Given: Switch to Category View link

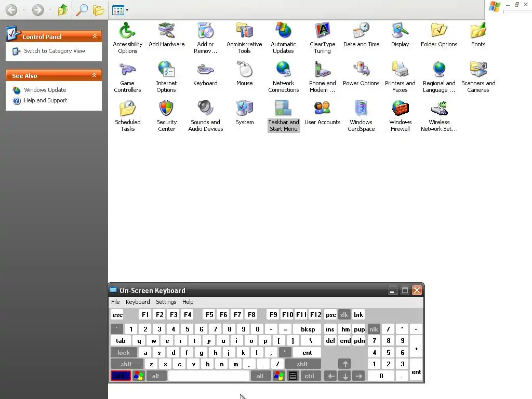Looking at the screenshot, I should [54, 51].
